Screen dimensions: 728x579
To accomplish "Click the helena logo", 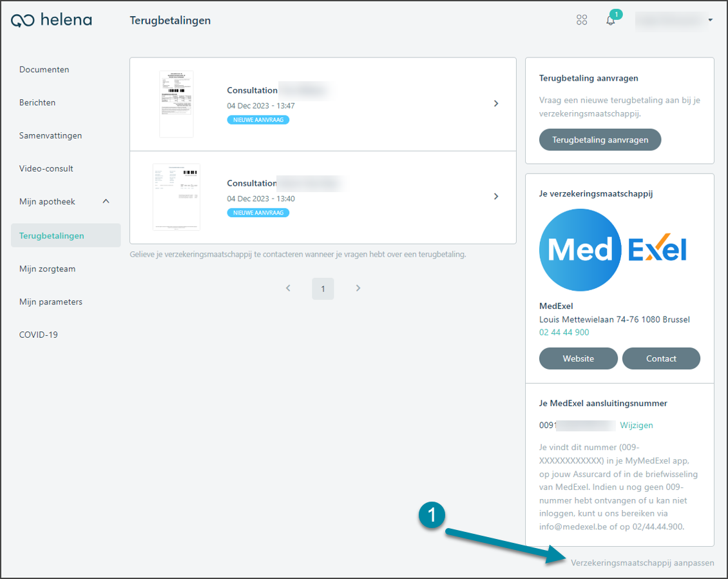I will click(51, 20).
